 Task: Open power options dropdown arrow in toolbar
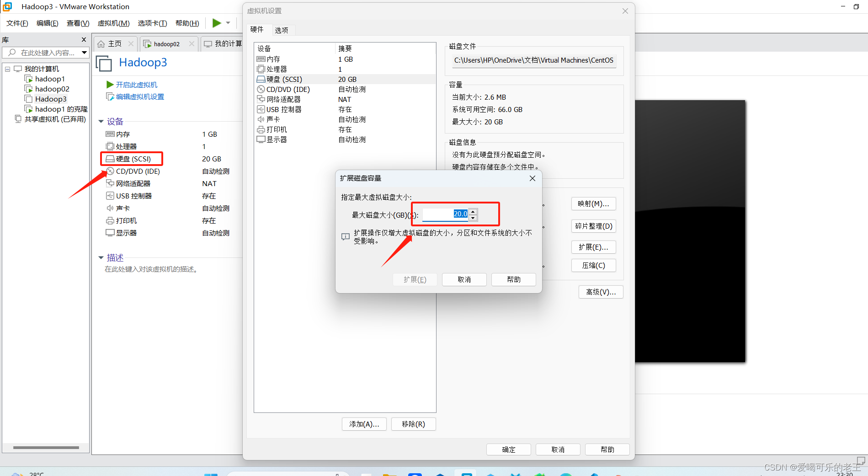[x=228, y=23]
